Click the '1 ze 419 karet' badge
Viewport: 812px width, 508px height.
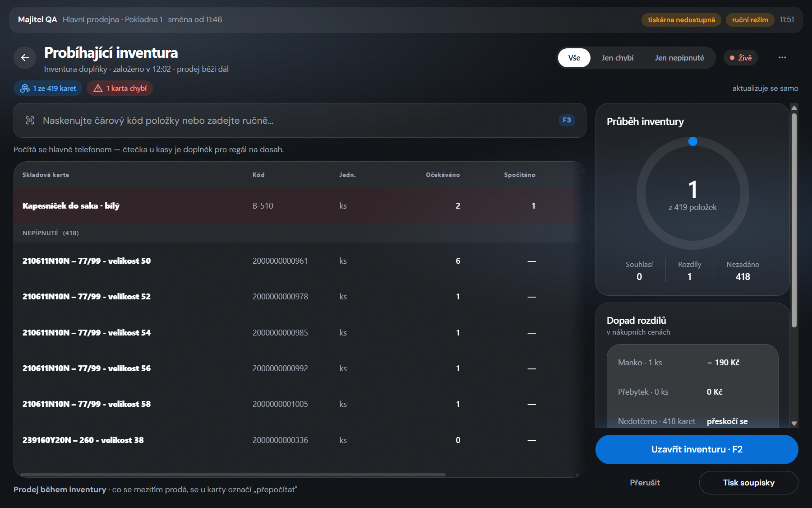pos(48,89)
